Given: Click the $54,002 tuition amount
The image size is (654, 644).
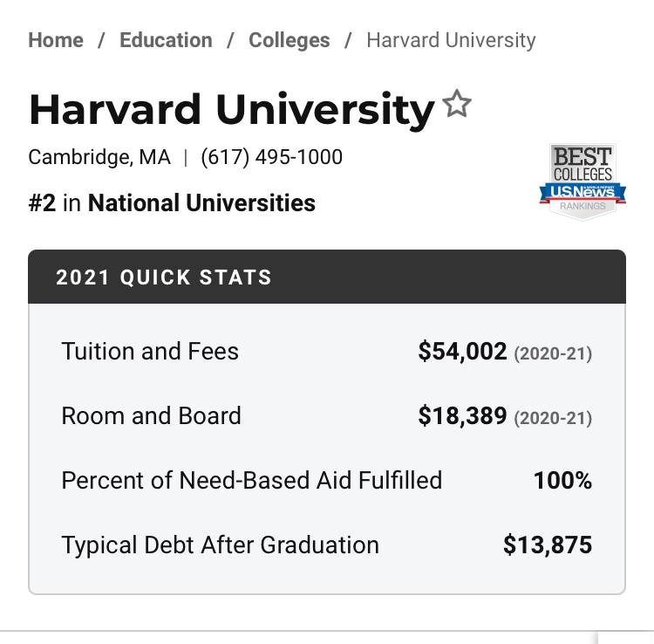Looking at the screenshot, I should (x=462, y=351).
